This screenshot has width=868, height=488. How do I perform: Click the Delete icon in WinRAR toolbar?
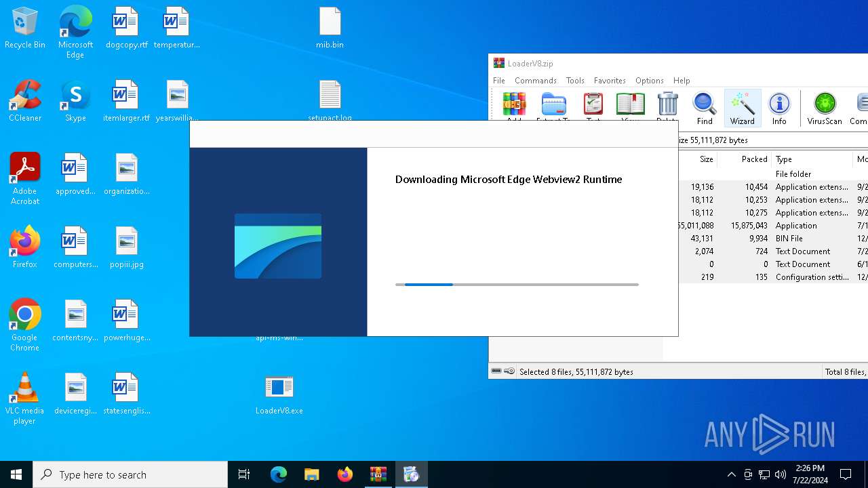(667, 106)
